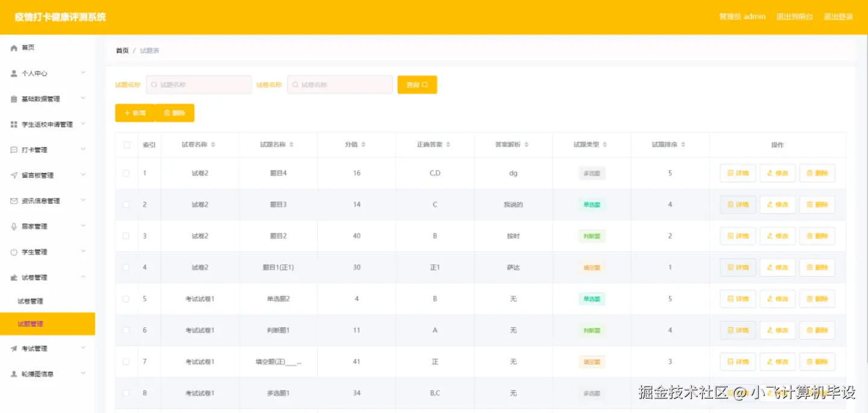This screenshot has width=868, height=413.
Task: Sort 答案解析 column via its sort arrows
Action: point(526,145)
